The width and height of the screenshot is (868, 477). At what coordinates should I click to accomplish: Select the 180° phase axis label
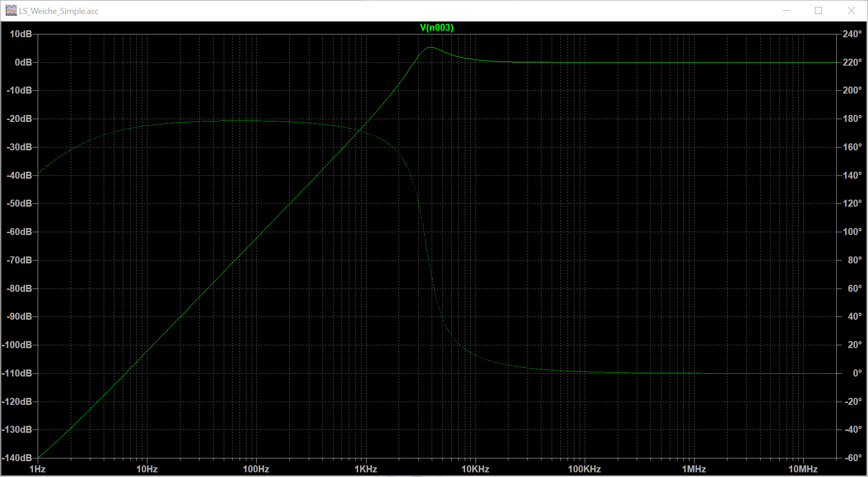[x=852, y=119]
